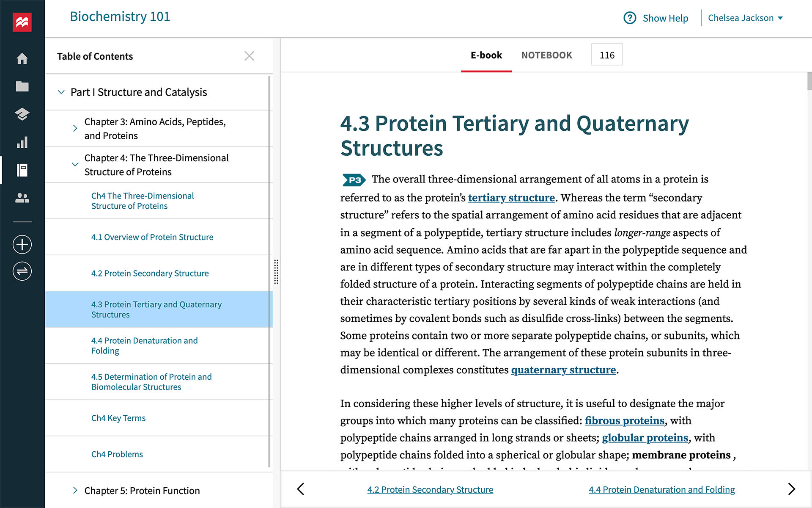Switch to the NOTEBOOK tab
The height and width of the screenshot is (508, 812).
(546, 55)
